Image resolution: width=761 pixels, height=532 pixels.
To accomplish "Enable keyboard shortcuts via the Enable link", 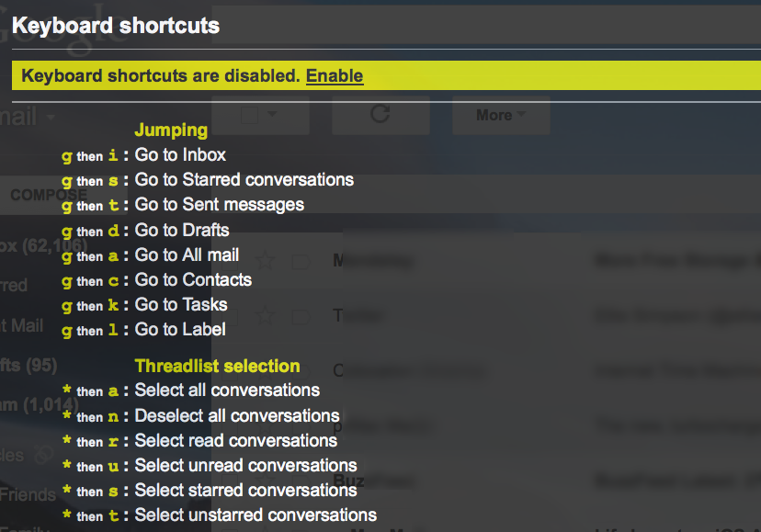I will [x=334, y=76].
